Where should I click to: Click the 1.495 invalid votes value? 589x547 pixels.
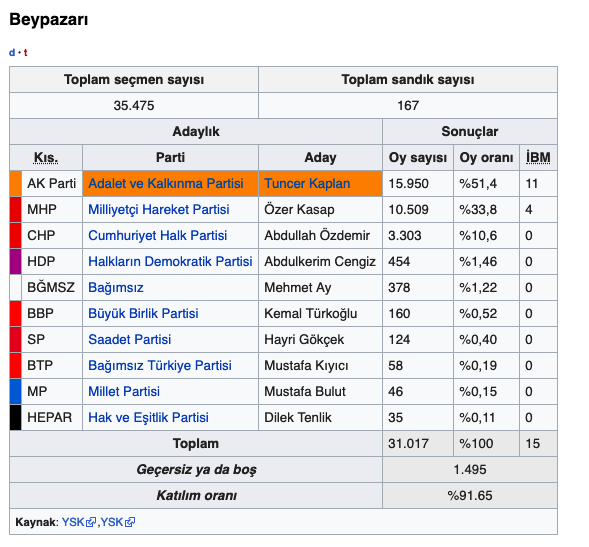pyautogui.click(x=470, y=469)
